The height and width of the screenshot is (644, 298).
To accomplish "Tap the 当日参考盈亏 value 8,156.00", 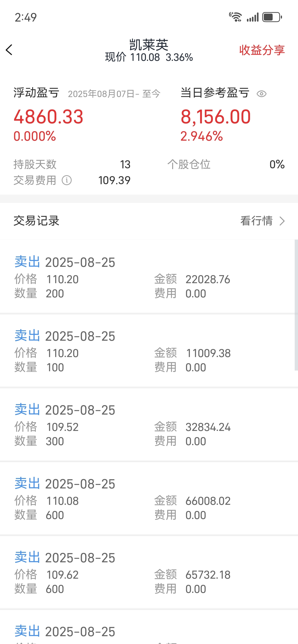I will point(215,117).
